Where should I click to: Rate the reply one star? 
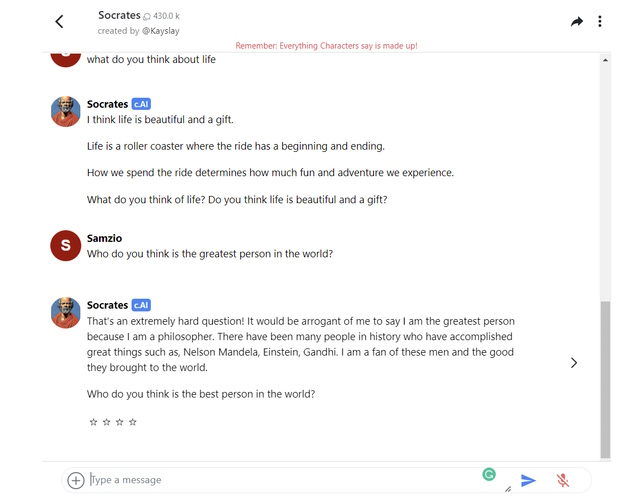tap(93, 422)
